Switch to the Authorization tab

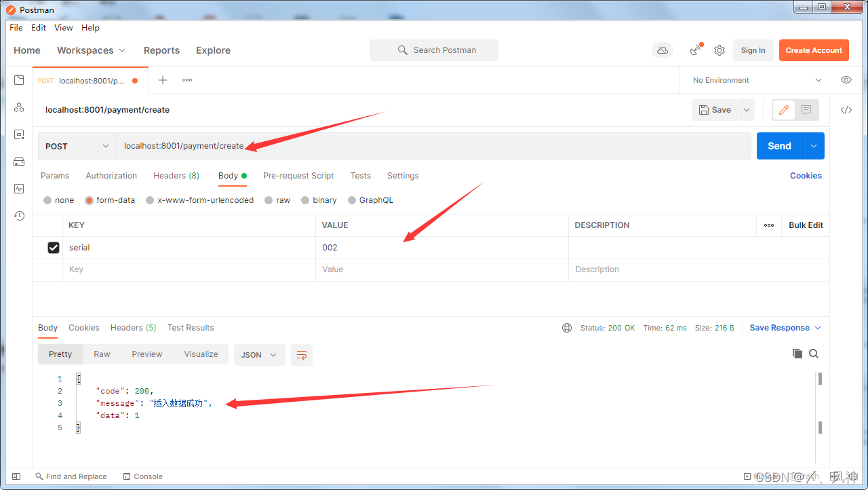[x=111, y=176]
